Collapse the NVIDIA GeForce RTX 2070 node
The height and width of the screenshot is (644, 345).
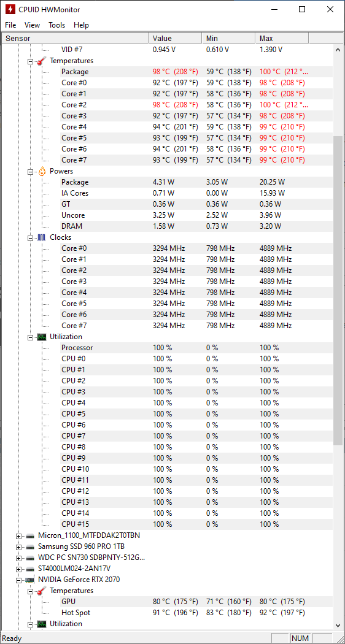click(x=18, y=580)
